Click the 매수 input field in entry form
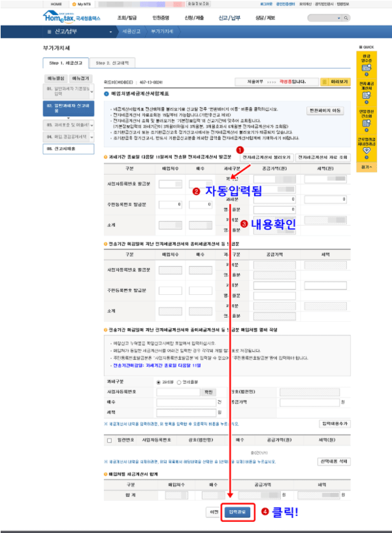 tap(186, 402)
